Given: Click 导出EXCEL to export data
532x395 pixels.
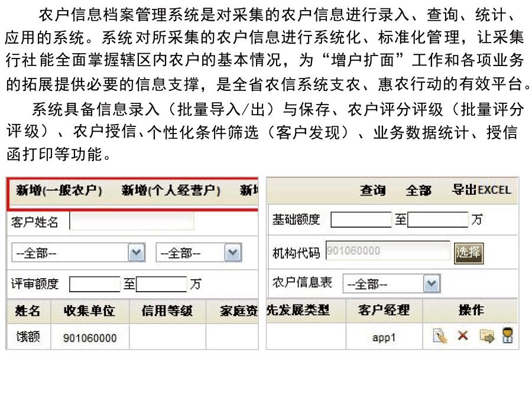Looking at the screenshot, I should (x=481, y=190).
